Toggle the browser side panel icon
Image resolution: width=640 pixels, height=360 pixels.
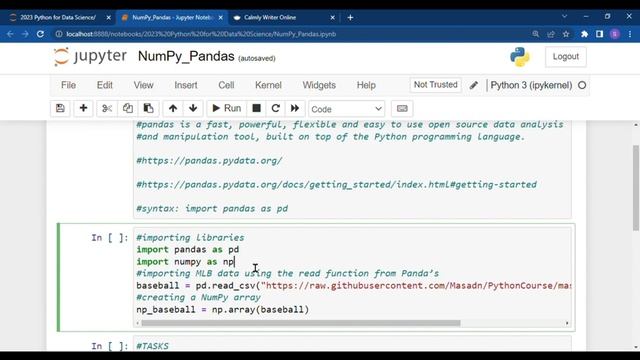tap(600, 34)
